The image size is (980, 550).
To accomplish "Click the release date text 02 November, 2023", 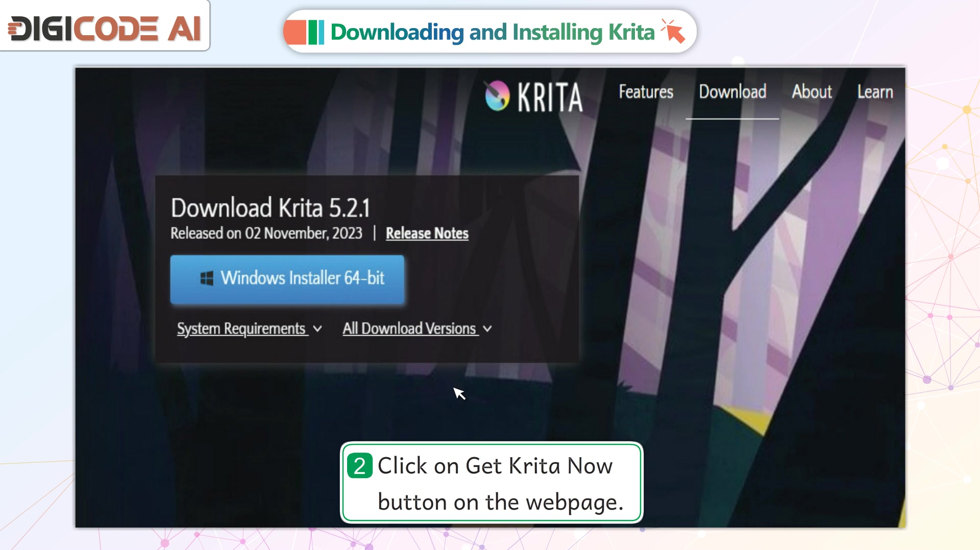I will coord(304,233).
